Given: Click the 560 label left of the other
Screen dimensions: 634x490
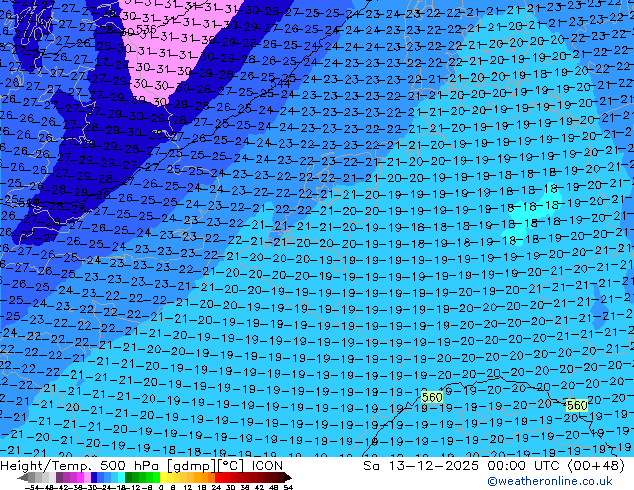Looking at the screenshot, I should tap(432, 397).
